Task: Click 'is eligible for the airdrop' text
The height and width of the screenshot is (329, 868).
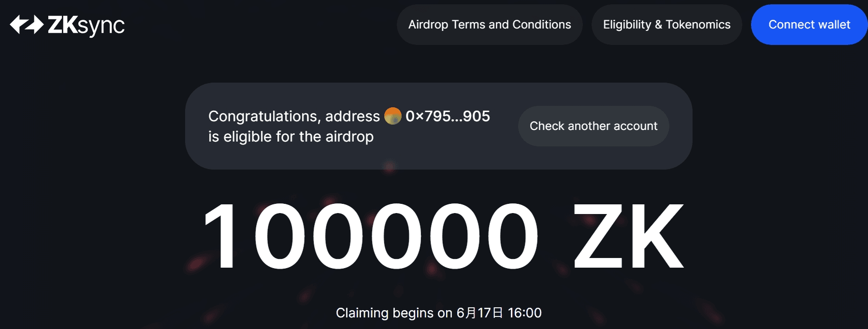Action: point(291,137)
